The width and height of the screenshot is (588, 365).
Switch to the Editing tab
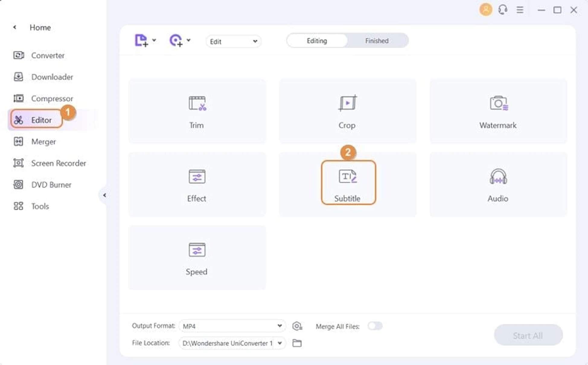[317, 40]
